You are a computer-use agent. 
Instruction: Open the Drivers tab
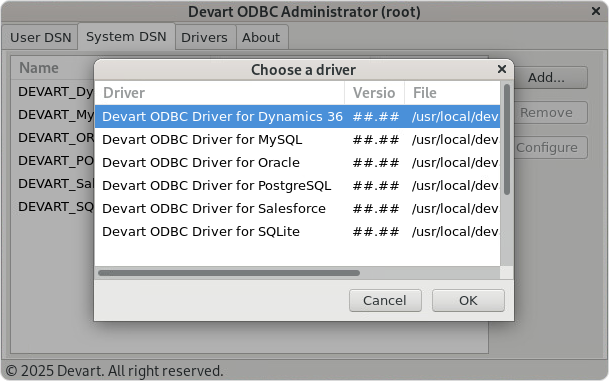coord(205,37)
